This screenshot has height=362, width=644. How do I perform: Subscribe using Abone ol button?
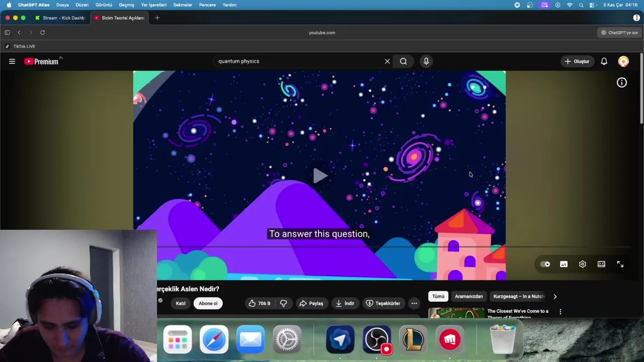tap(208, 303)
